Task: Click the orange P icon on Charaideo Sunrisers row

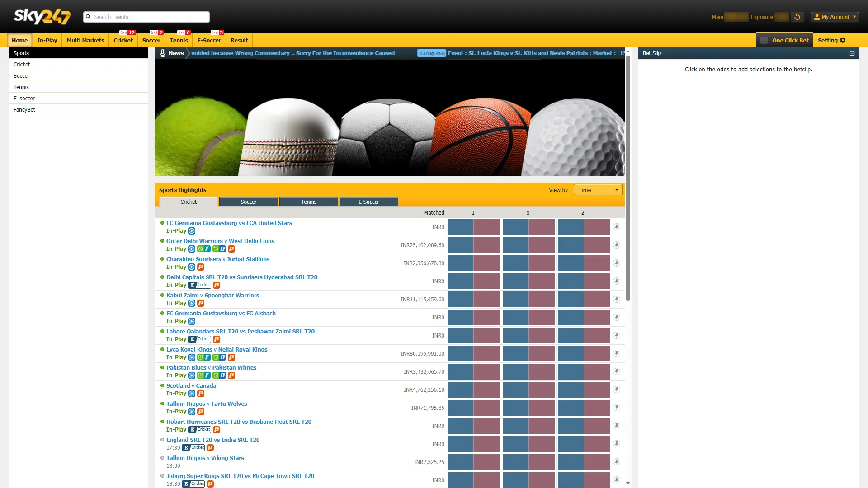Action: point(201,267)
